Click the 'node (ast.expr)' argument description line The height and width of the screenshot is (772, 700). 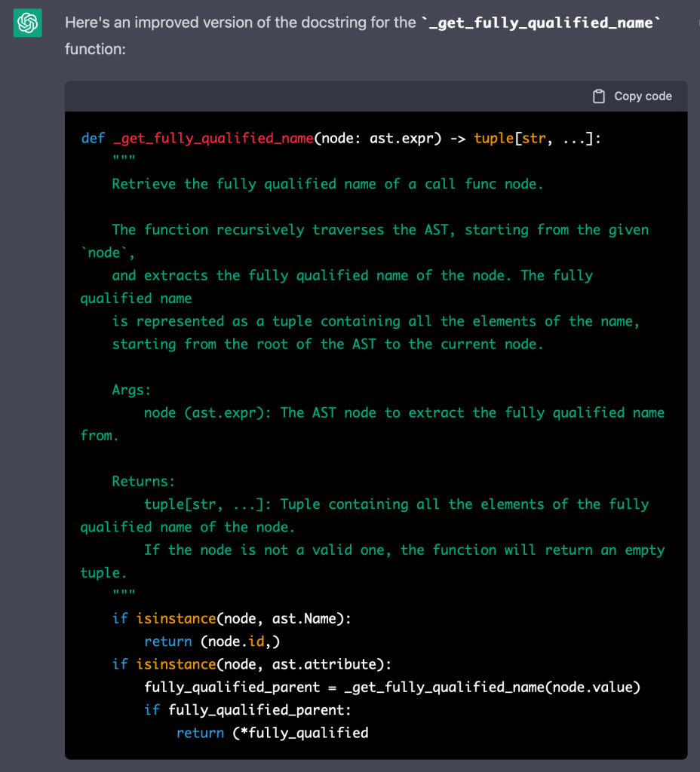[x=404, y=412]
